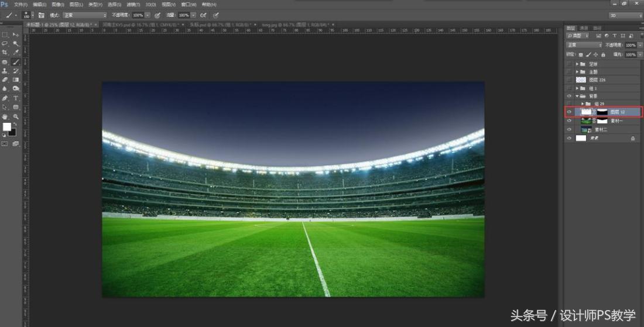This screenshot has width=644, height=327.
Task: Select the Brush tool in toolbox
Action: [16, 63]
